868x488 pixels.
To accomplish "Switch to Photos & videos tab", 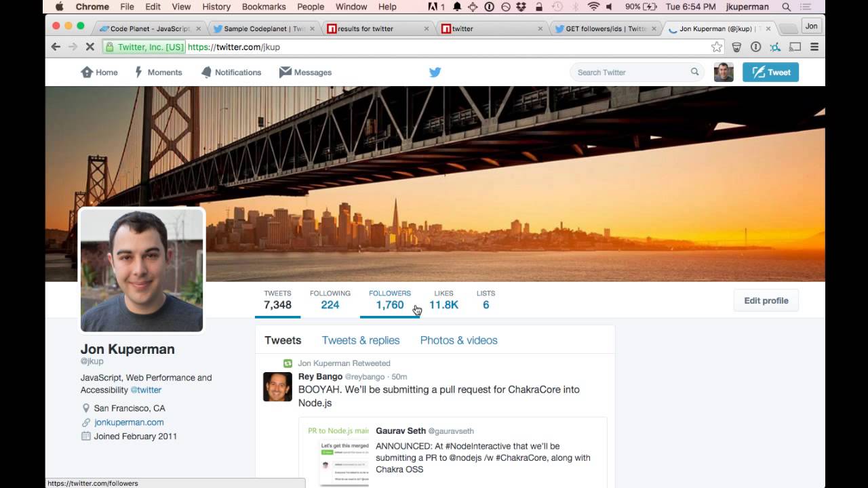I will (459, 340).
